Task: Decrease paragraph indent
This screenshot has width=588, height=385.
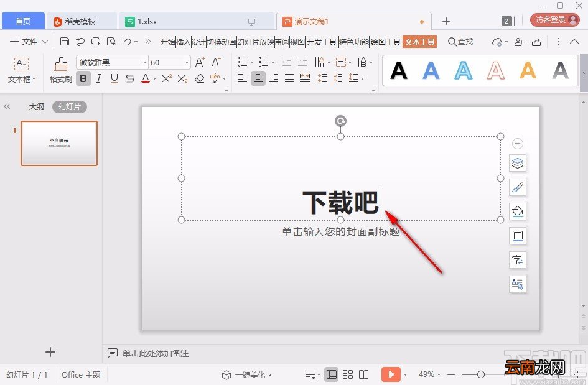Action: (x=287, y=62)
